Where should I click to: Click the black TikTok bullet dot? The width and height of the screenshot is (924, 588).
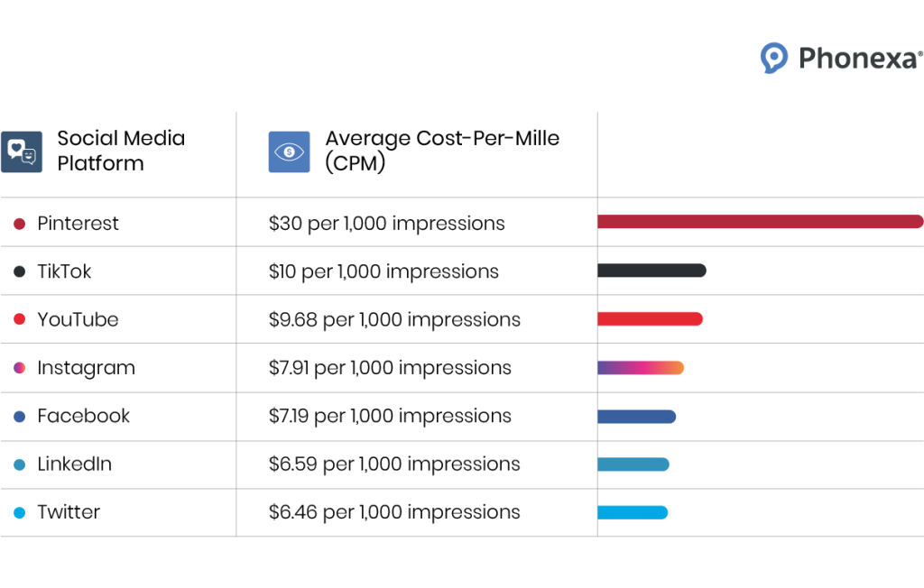click(20, 271)
